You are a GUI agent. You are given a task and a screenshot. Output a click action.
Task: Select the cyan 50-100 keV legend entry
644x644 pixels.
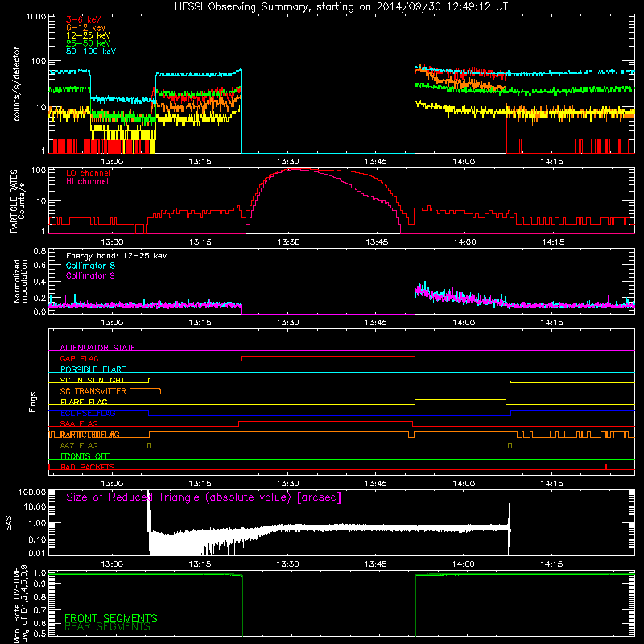point(91,52)
